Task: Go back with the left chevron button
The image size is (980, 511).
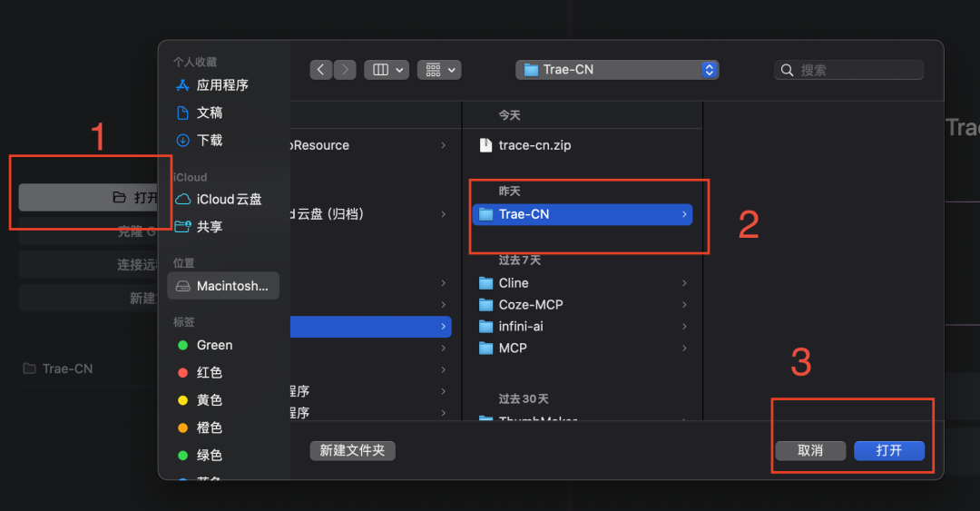Action: [320, 69]
